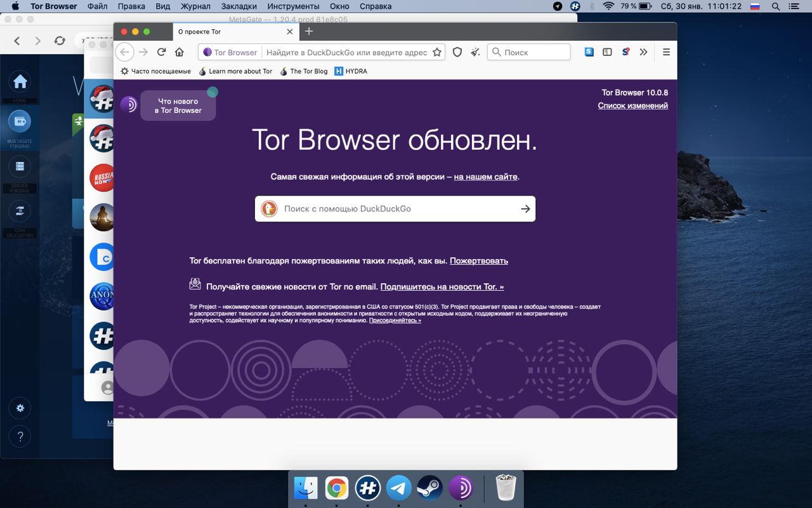
Task: Go back in Tor Browser navigation
Action: tap(125, 52)
